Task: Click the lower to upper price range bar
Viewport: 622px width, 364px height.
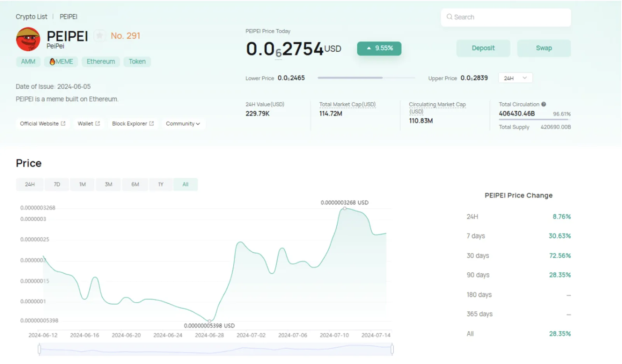Action: (x=366, y=78)
